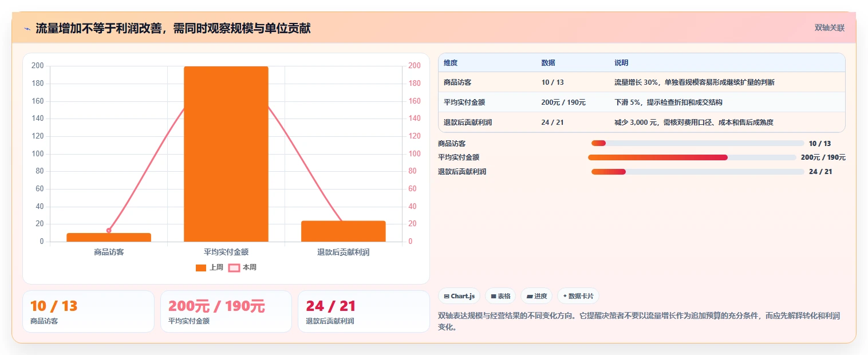This screenshot has width=868, height=355.
Task: Click 24 / 21 value beside the progress bar
Action: 820,172
